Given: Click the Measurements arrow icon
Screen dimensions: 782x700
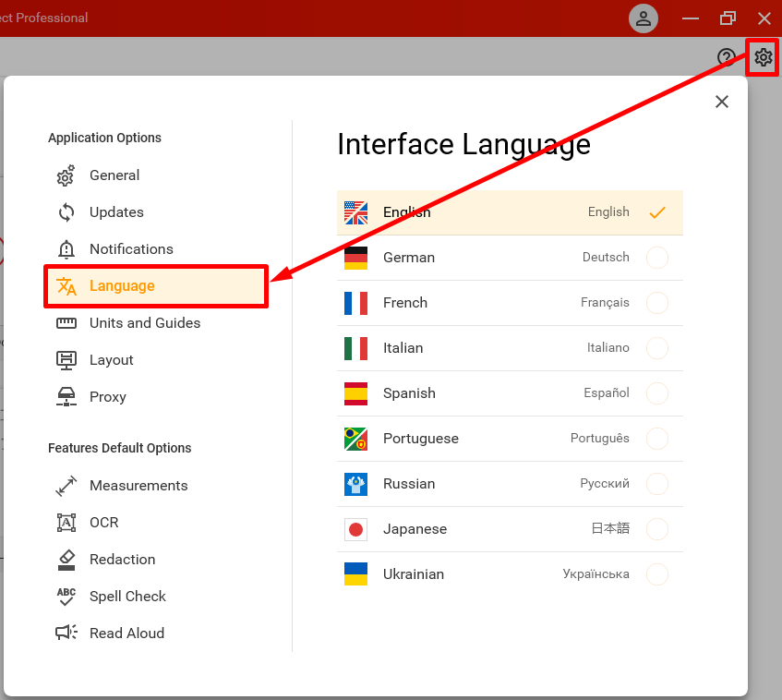Looking at the screenshot, I should tap(66, 485).
